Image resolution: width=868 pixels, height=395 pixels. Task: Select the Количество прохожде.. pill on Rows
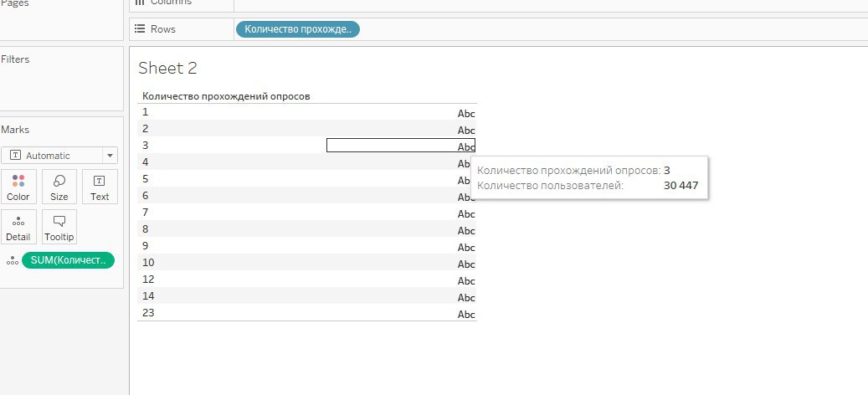(x=298, y=29)
